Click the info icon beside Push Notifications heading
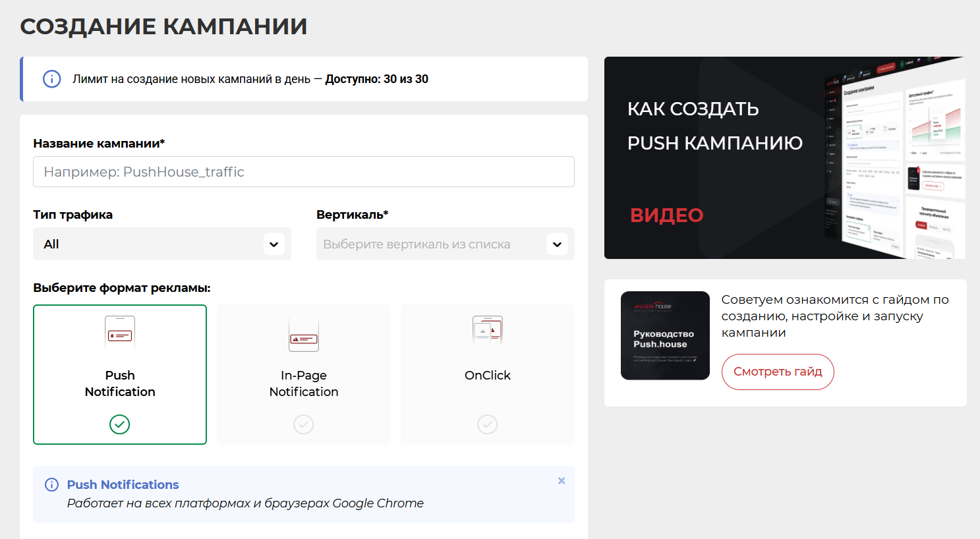The height and width of the screenshot is (539, 980). [x=51, y=485]
